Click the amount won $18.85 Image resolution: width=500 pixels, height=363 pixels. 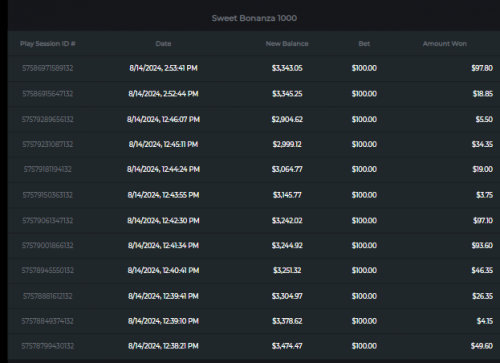tap(482, 94)
